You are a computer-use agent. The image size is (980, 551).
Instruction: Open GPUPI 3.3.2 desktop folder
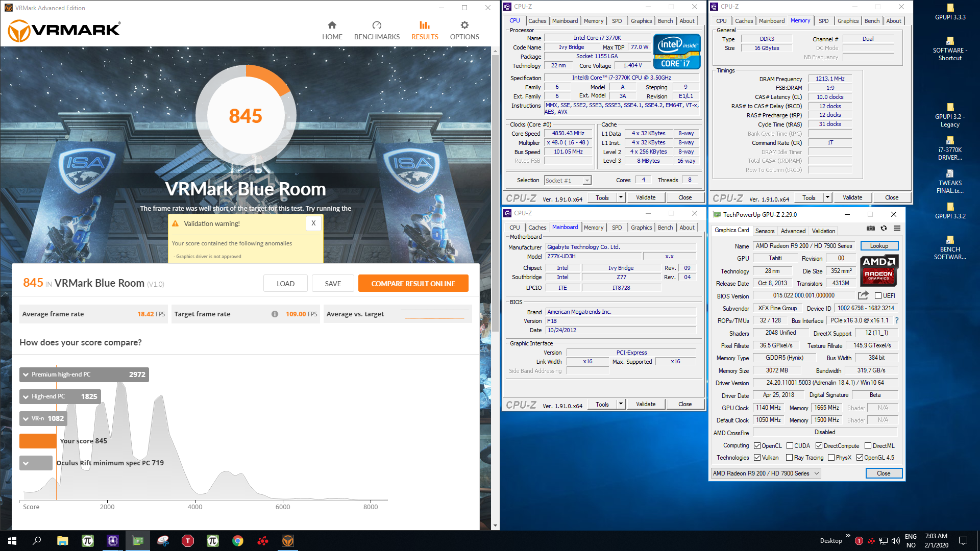950,211
